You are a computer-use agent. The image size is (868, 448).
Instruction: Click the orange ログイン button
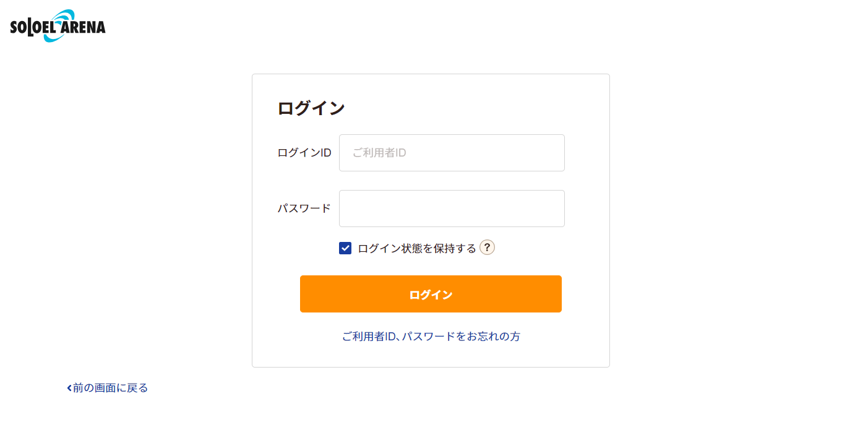coord(431,294)
